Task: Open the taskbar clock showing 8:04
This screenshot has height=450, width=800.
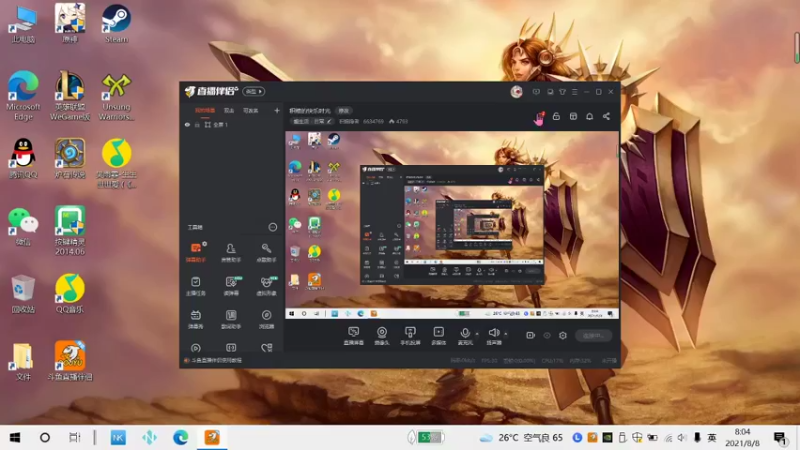Action: 742,438
